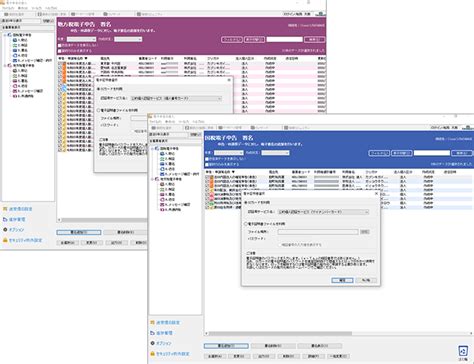474x364 pixels.
Task: Focus the search field in blue 国税 header
Action: point(432,153)
